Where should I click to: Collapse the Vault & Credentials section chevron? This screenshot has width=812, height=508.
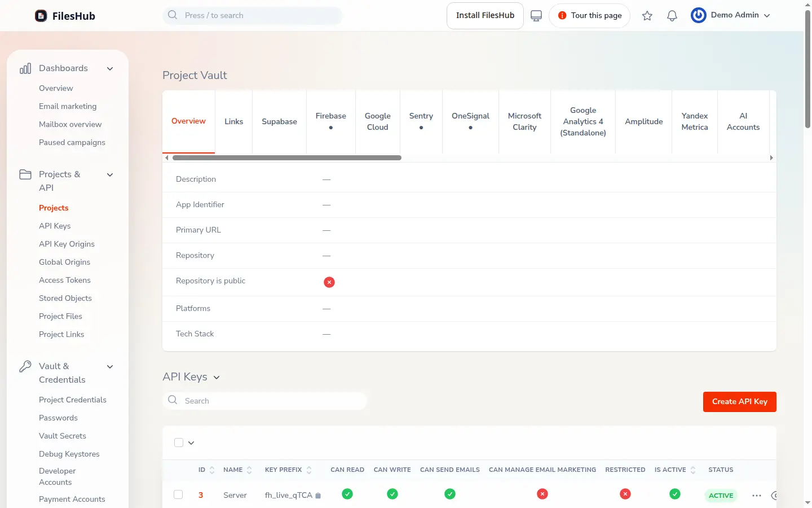tap(110, 367)
